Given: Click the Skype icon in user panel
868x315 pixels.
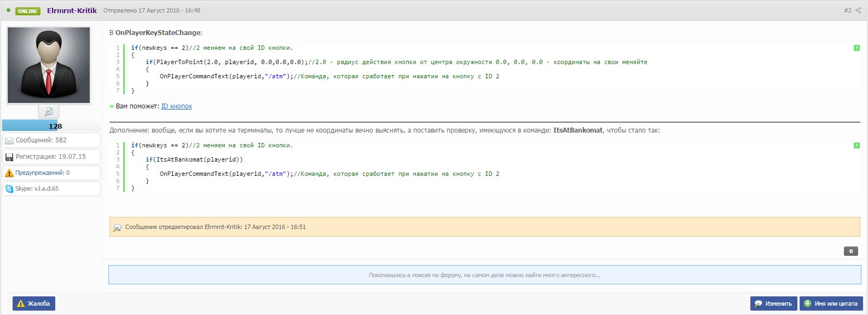Looking at the screenshot, I should click(9, 189).
